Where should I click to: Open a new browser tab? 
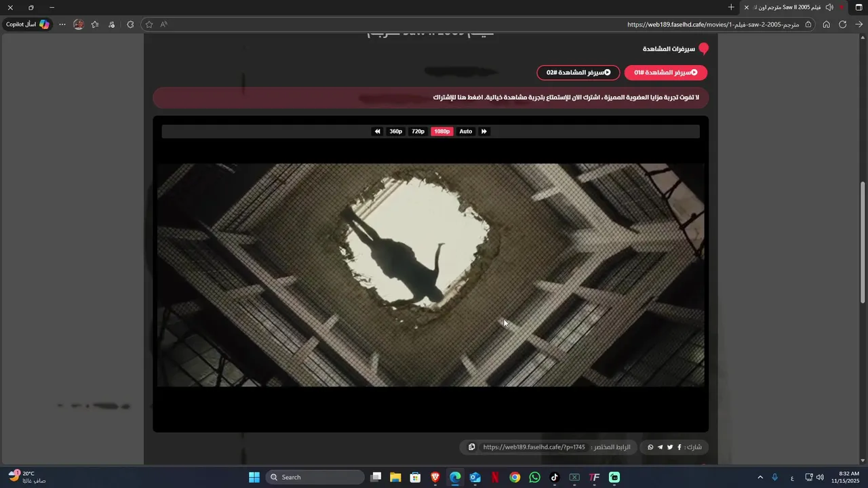731,7
